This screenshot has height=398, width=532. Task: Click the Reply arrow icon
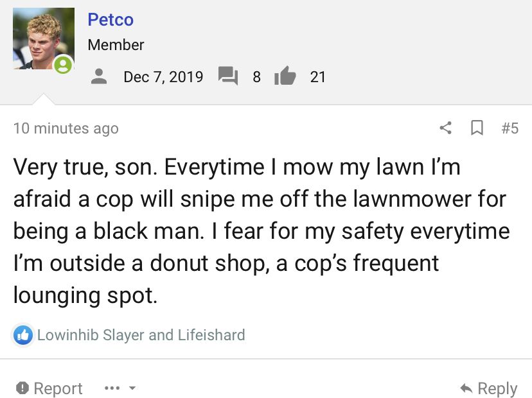tap(466, 388)
